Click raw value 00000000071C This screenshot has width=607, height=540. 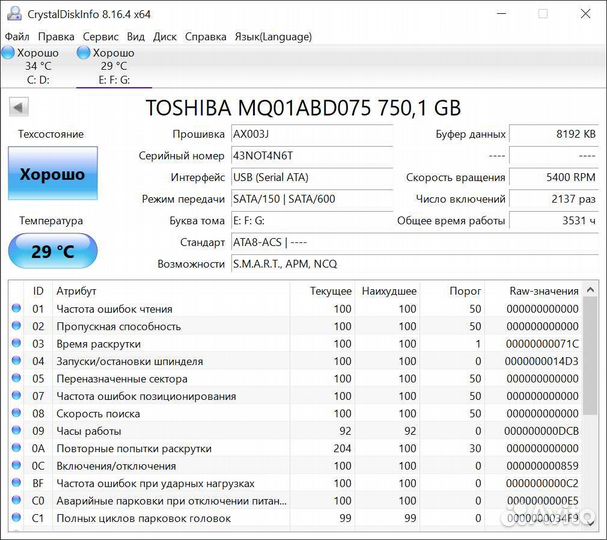542,344
